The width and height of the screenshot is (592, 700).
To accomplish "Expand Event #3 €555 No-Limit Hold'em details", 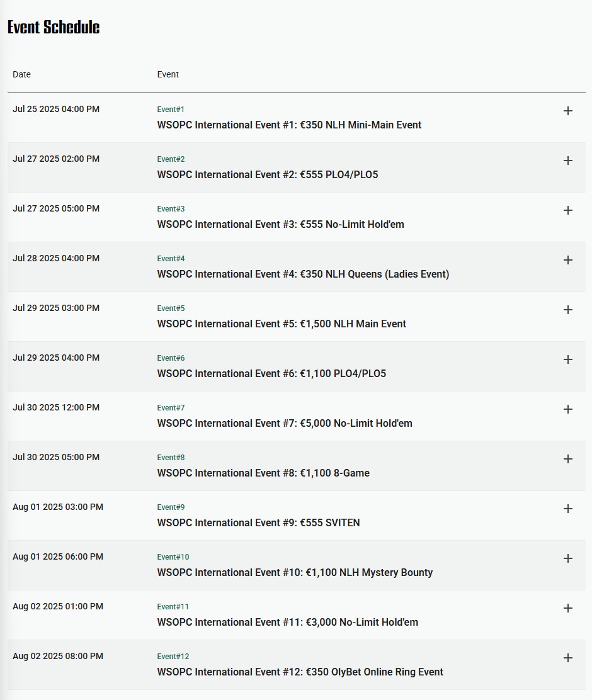I will [x=568, y=210].
